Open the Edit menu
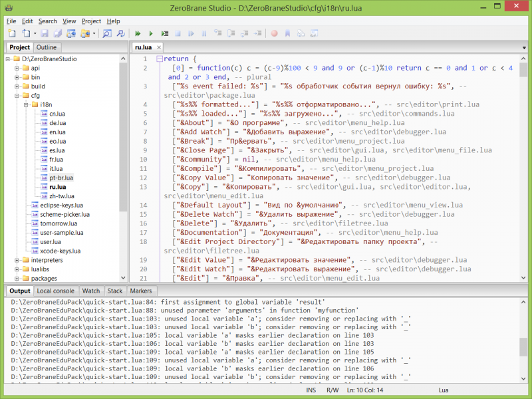532x399 pixels. [x=27, y=21]
